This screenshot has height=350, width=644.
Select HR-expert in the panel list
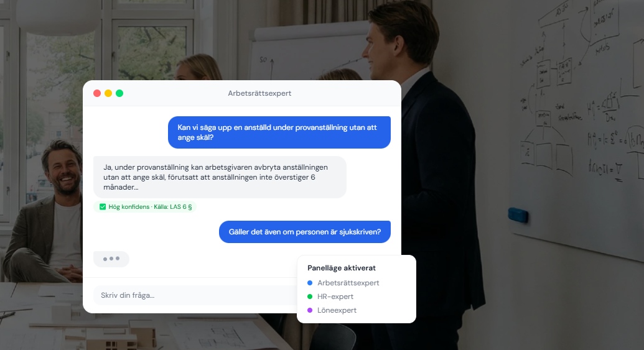point(335,297)
